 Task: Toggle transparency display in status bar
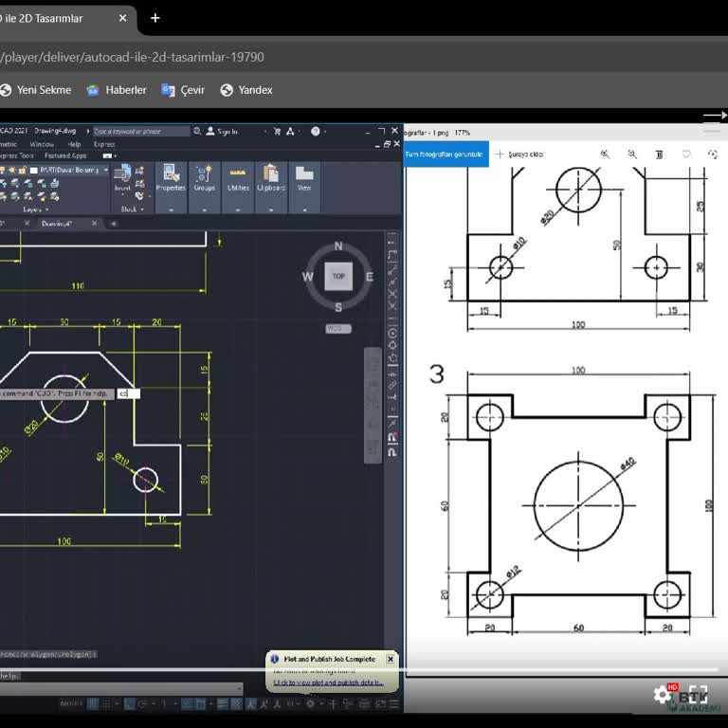(236, 704)
